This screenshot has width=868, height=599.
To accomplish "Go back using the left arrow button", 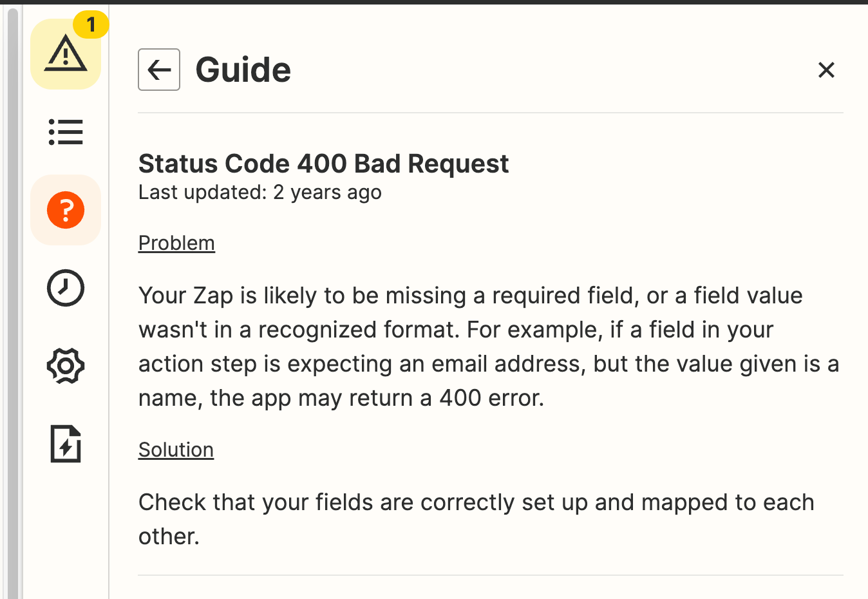I will click(x=159, y=70).
